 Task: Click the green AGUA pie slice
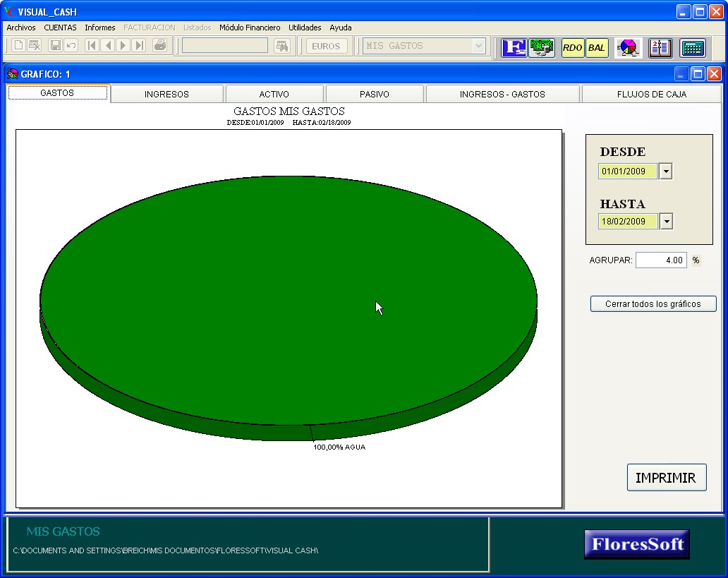point(289,301)
